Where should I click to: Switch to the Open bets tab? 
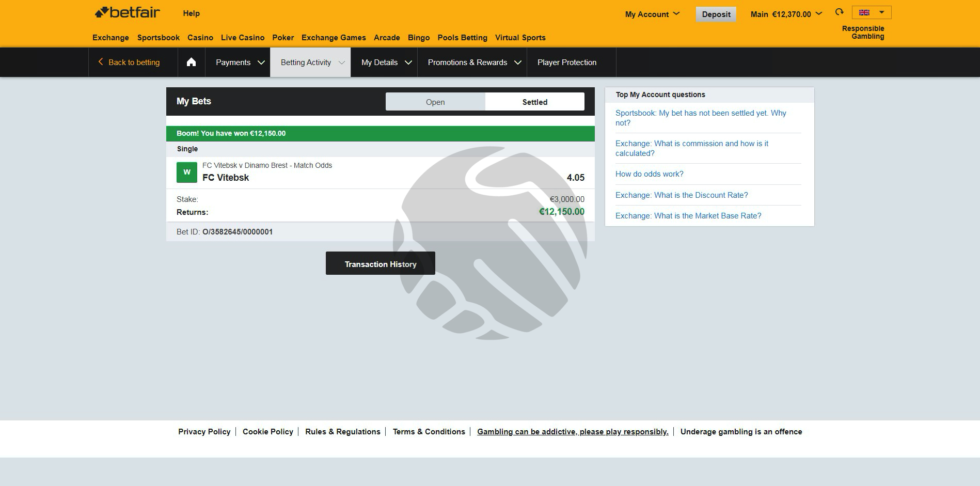tap(435, 102)
